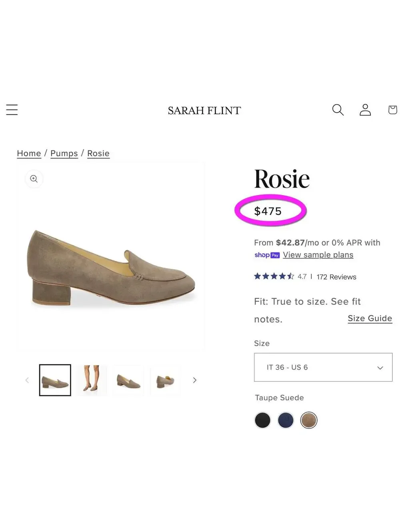This screenshot has width=400, height=532.
Task: Select first thumbnail of side view shoe
Action: pos(55,380)
